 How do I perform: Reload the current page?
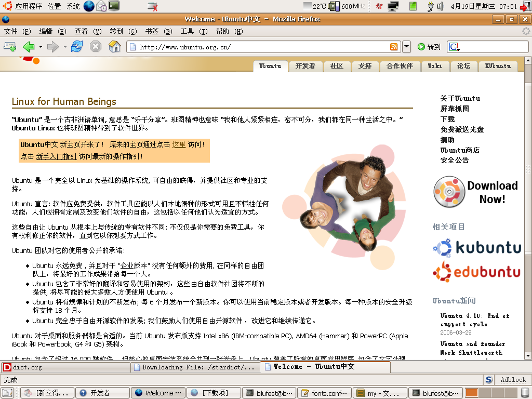coord(77,46)
